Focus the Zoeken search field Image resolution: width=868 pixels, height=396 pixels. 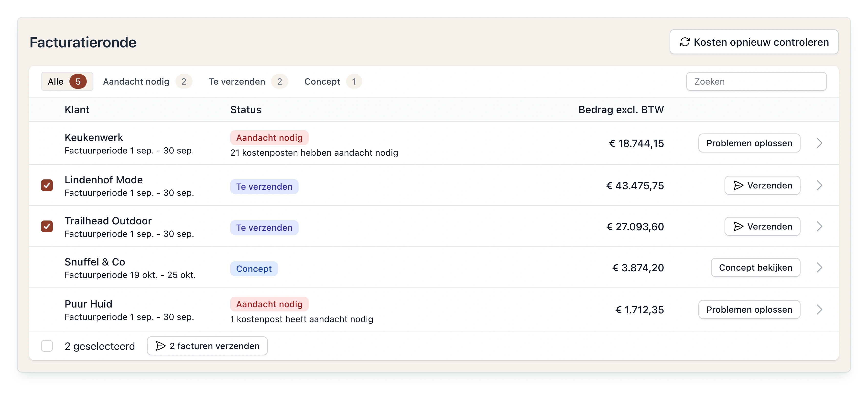point(756,82)
